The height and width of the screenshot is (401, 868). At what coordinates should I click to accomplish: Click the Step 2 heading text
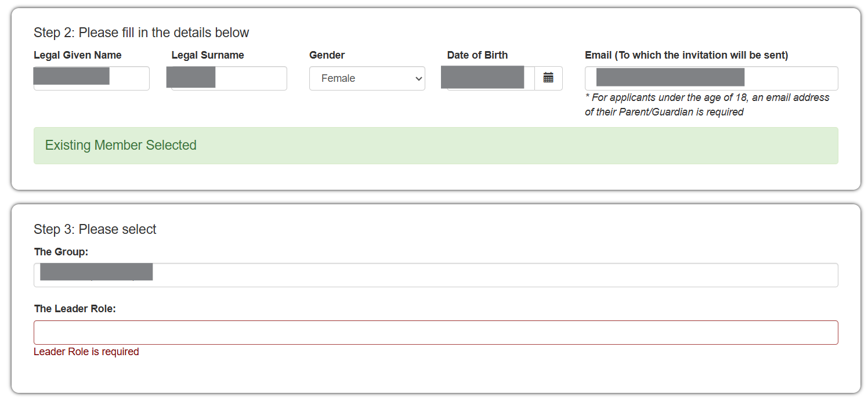click(141, 32)
